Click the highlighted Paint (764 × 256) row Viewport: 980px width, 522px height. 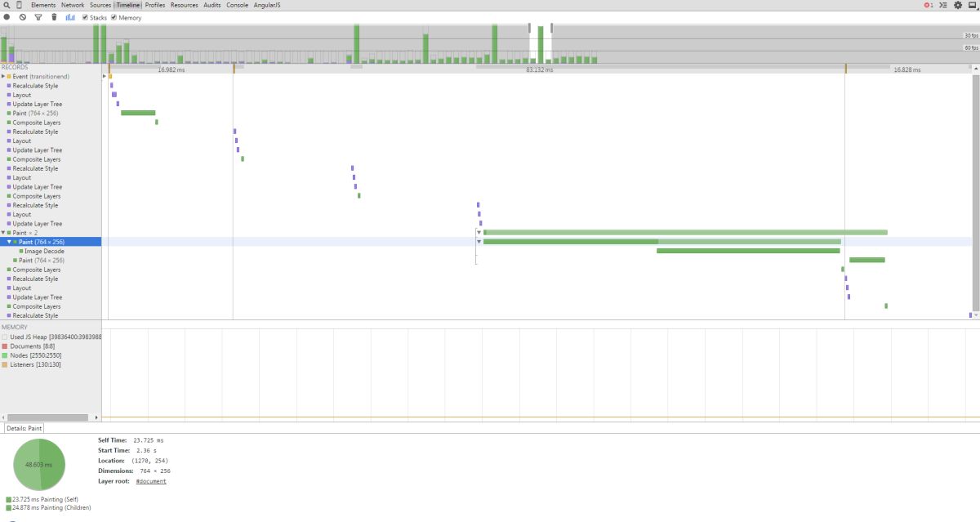click(x=51, y=242)
